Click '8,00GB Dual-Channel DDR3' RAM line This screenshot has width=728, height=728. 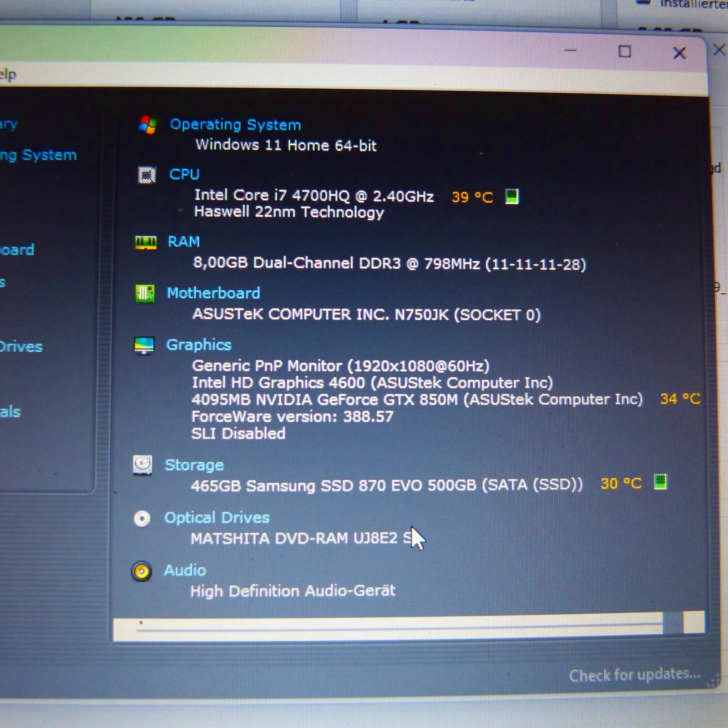tap(389, 263)
